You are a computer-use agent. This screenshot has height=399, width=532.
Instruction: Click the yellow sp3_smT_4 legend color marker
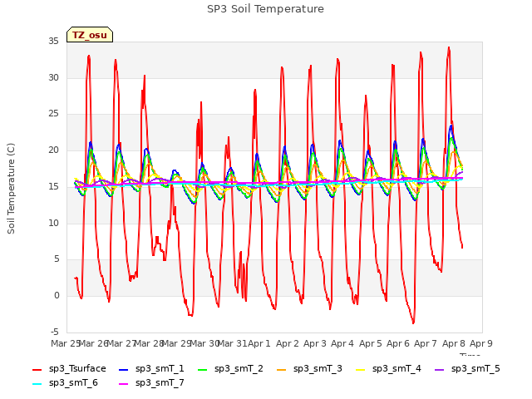(x=360, y=370)
